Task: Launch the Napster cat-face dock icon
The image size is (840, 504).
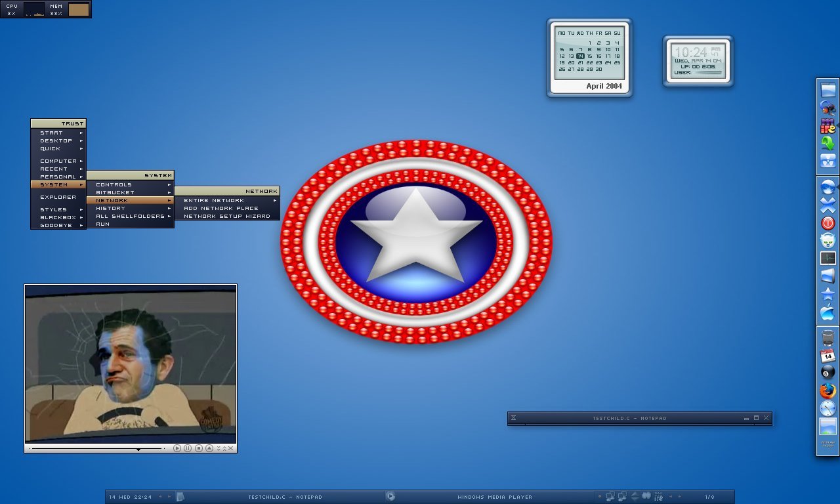Action: tap(828, 241)
